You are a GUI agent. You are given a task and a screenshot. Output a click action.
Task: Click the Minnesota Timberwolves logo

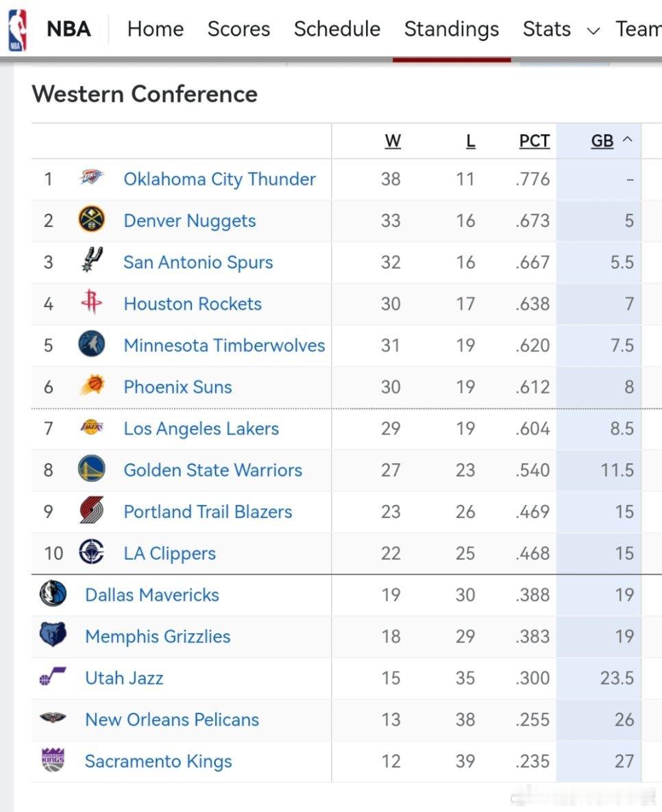pyautogui.click(x=92, y=345)
